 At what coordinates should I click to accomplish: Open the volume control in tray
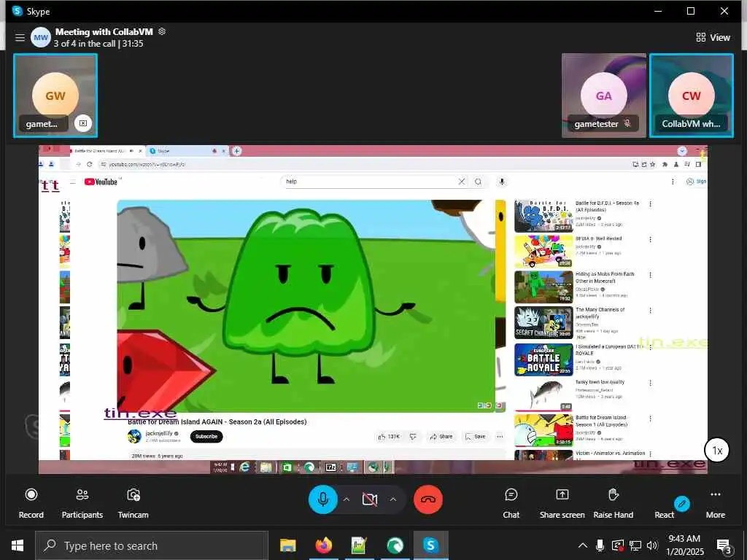[652, 545]
